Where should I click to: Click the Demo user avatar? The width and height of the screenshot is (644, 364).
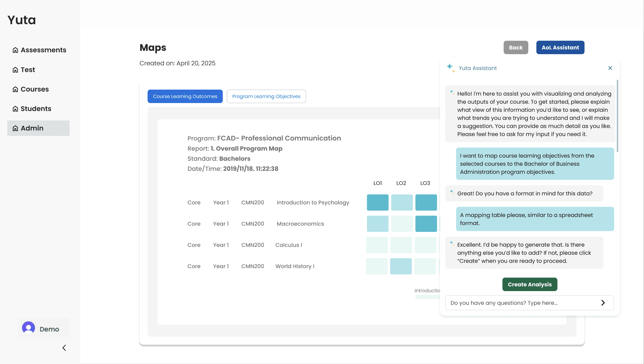28,328
